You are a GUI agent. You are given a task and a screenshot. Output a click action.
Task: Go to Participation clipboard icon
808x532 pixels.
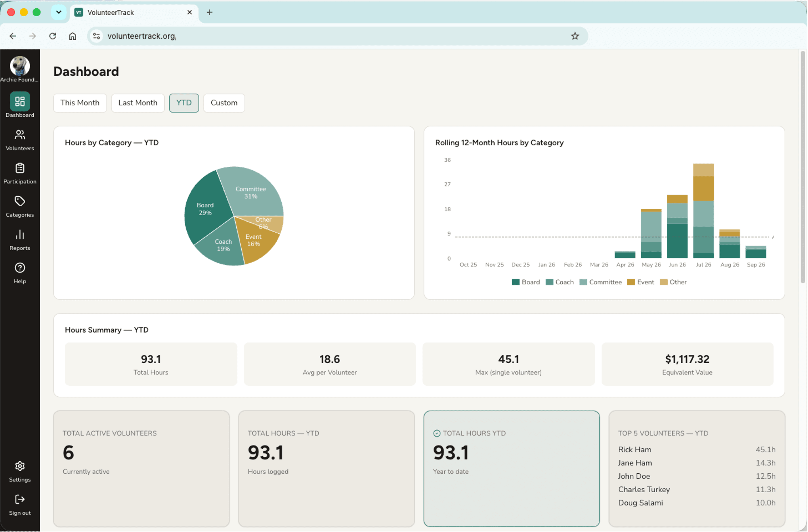(20, 168)
